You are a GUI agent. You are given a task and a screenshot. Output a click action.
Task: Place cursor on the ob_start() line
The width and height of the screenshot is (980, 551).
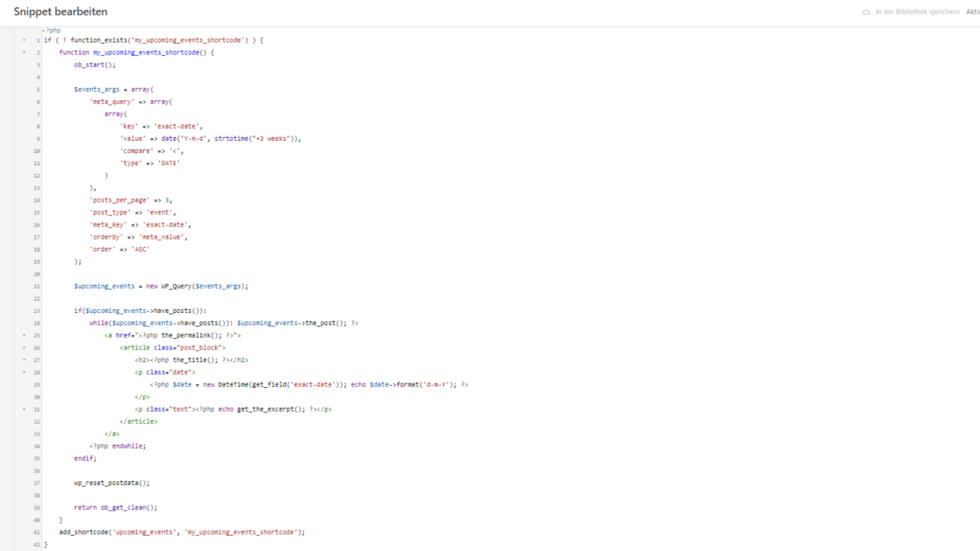(x=94, y=65)
